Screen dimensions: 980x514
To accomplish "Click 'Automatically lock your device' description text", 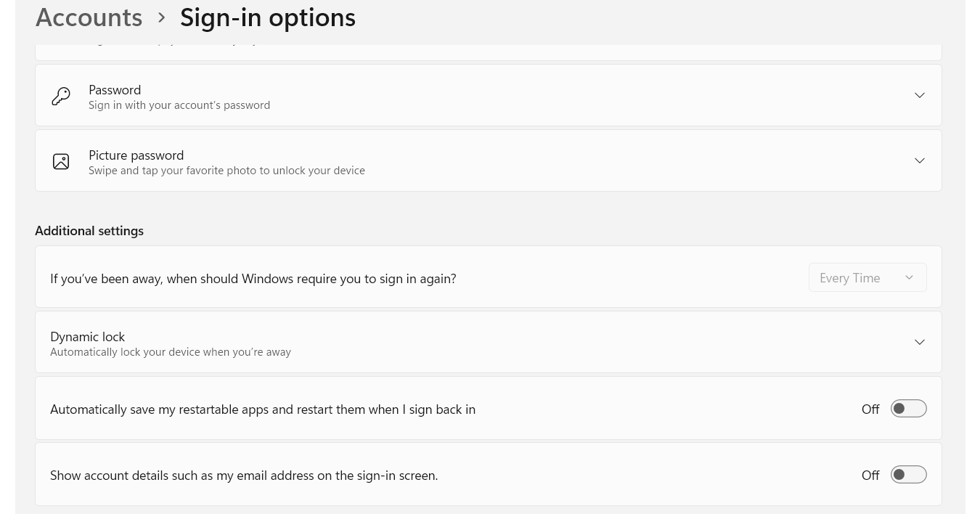I will [171, 352].
